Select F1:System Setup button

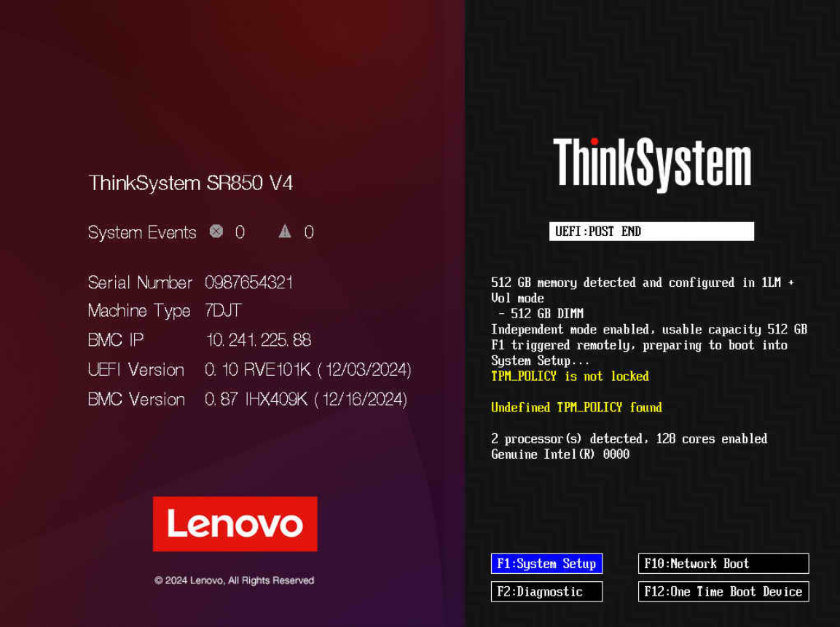point(546,564)
